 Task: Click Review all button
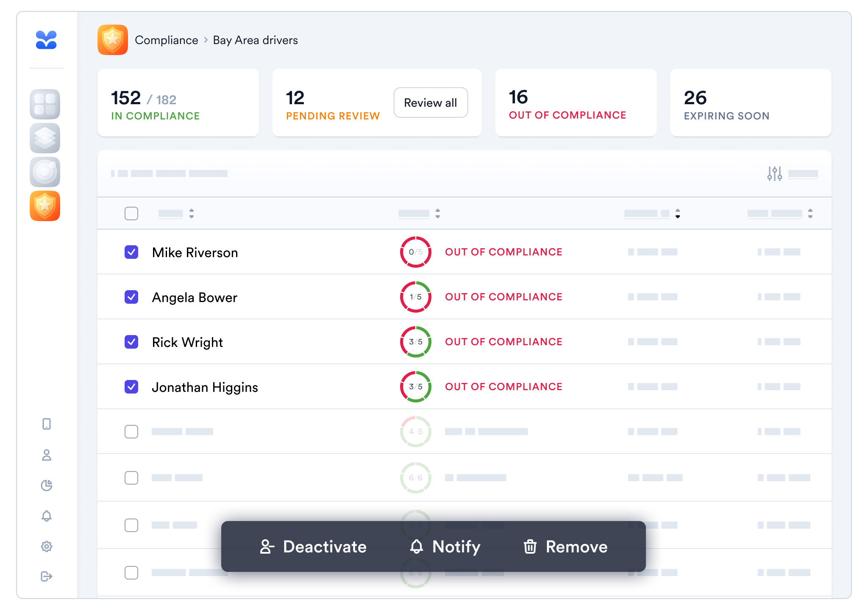[x=431, y=103]
